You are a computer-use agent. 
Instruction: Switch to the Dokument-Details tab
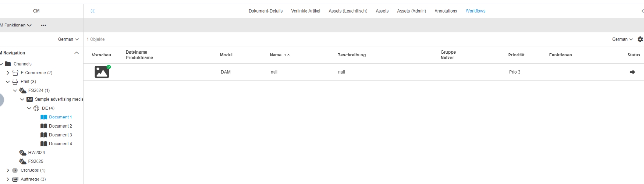point(265,11)
